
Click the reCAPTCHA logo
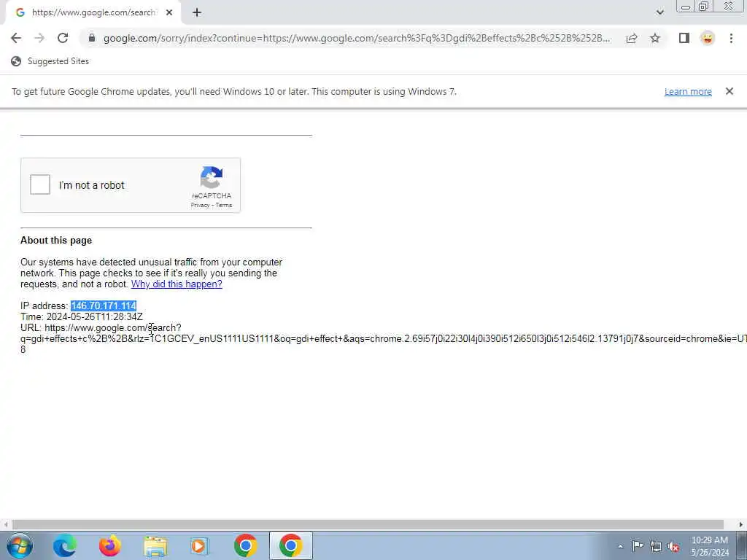coord(212,177)
